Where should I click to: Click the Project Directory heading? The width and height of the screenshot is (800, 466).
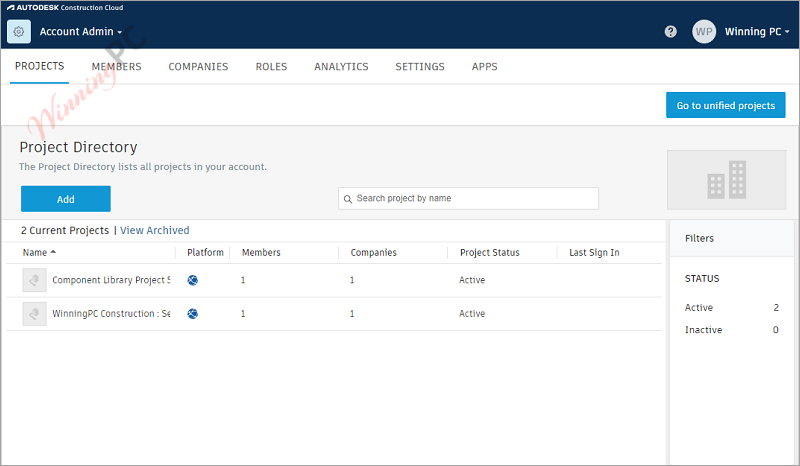click(x=78, y=147)
